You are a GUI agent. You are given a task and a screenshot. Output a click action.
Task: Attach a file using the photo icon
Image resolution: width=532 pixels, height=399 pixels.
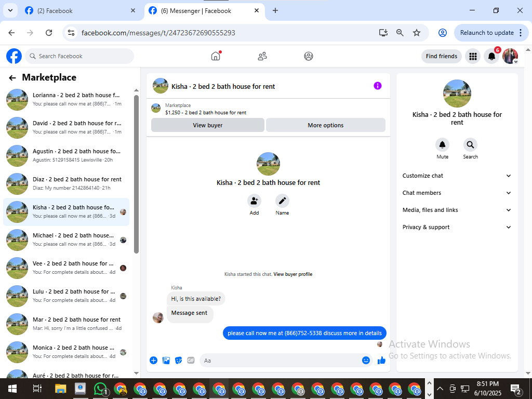[166, 361]
